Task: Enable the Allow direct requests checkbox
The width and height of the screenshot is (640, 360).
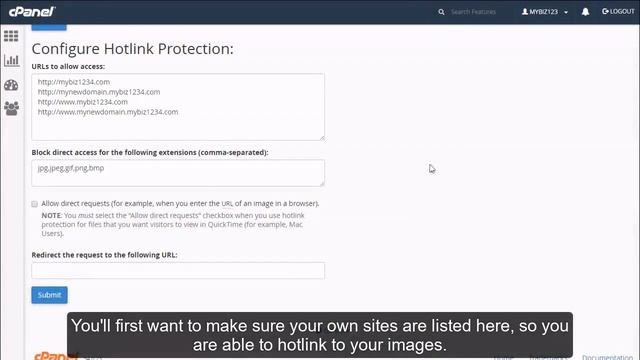Action: 35,204
